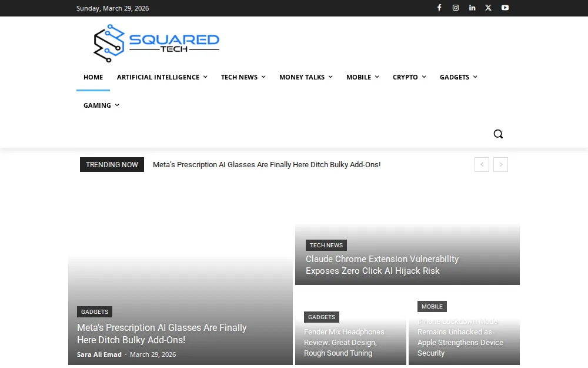Viewport: 588px width, 368px height.
Task: Select the Home menu item
Action: 93,77
